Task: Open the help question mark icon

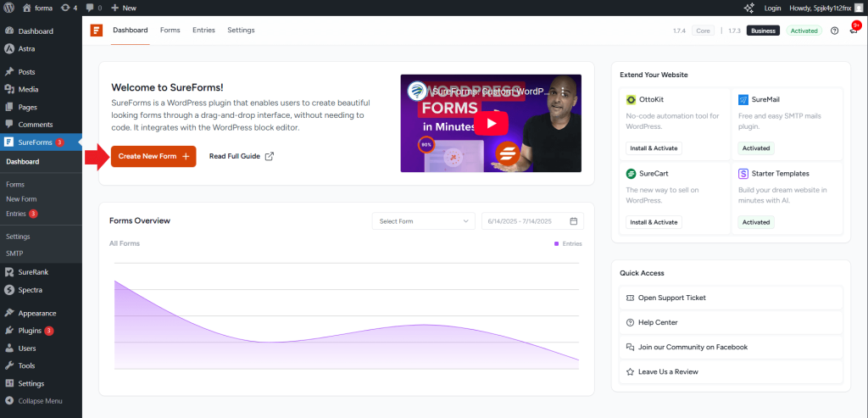Action: click(x=834, y=31)
